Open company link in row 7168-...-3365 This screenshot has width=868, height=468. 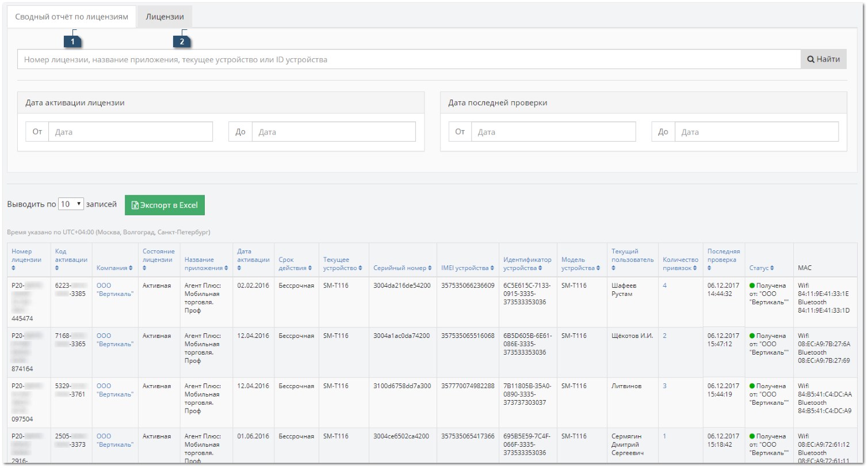(114, 340)
